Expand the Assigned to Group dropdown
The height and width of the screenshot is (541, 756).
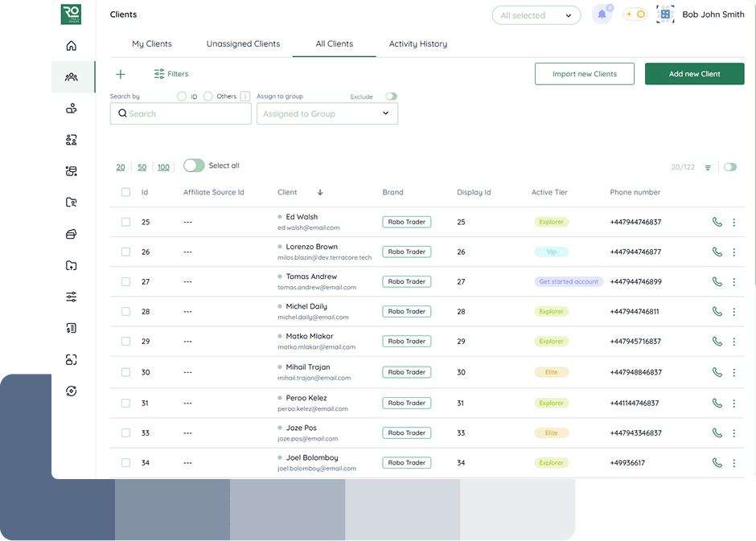click(x=327, y=114)
